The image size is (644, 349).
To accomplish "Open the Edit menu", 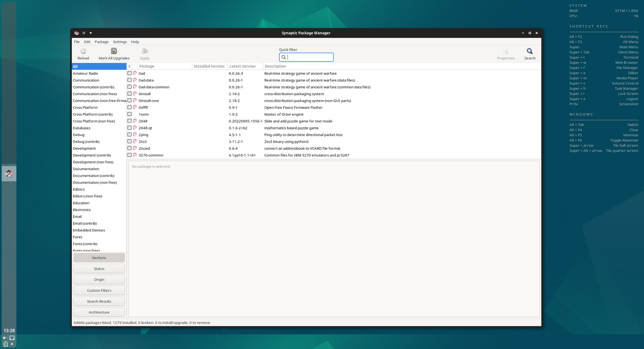I will (x=87, y=42).
